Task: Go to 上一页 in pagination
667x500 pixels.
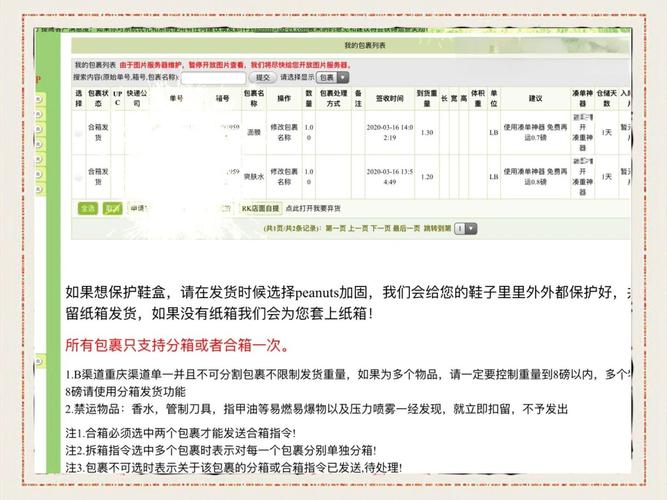Action: coord(358,229)
